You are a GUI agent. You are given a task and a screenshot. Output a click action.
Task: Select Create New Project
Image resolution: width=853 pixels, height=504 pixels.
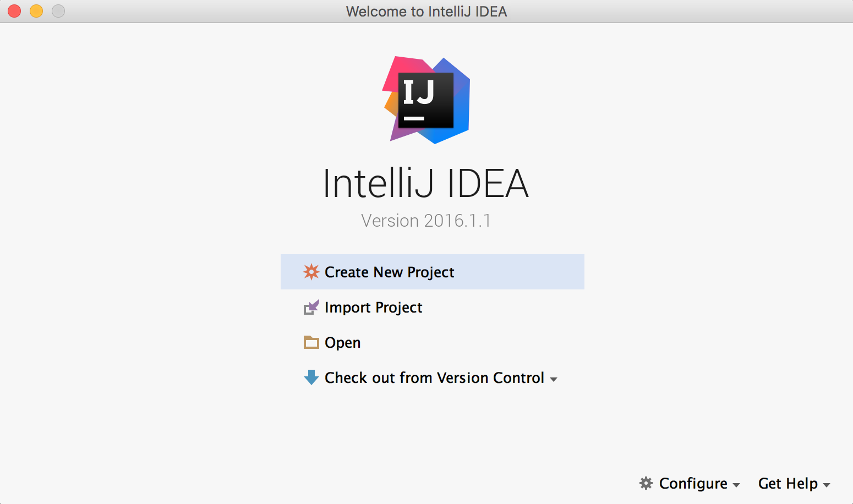point(389,272)
